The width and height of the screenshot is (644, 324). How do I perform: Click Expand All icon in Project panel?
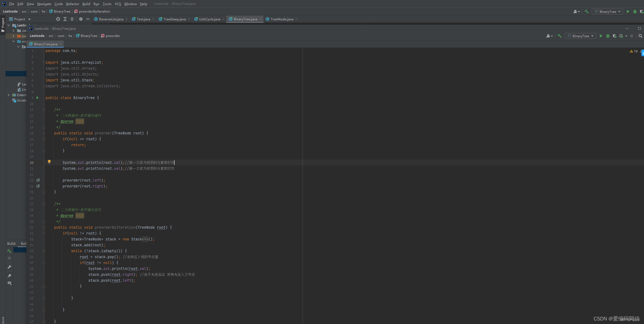[65, 19]
